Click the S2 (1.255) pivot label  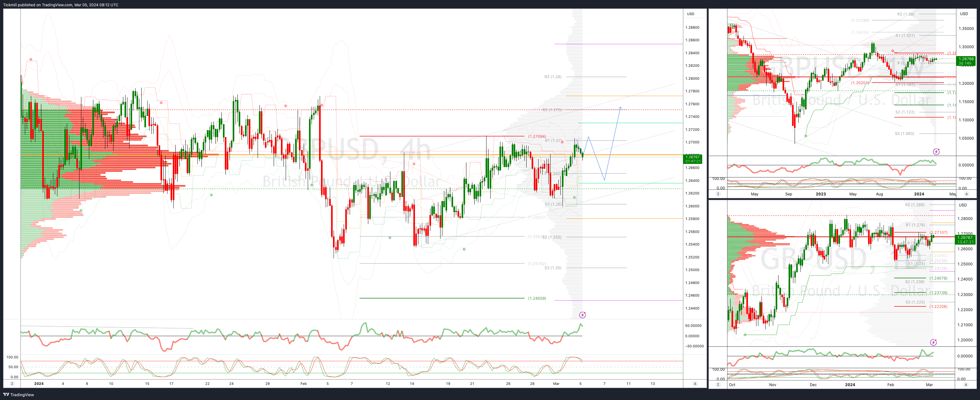(551, 237)
